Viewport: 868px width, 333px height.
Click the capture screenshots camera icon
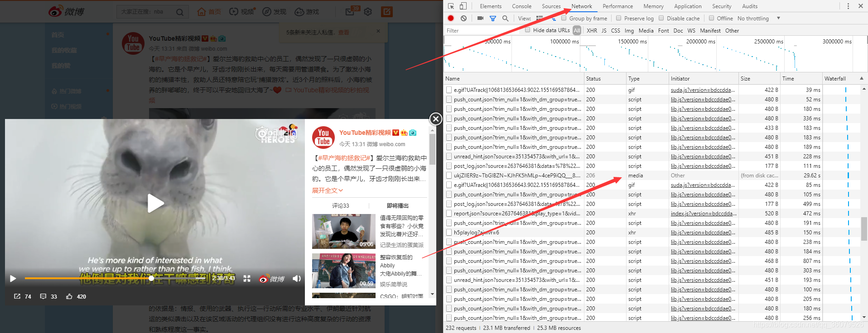480,18
